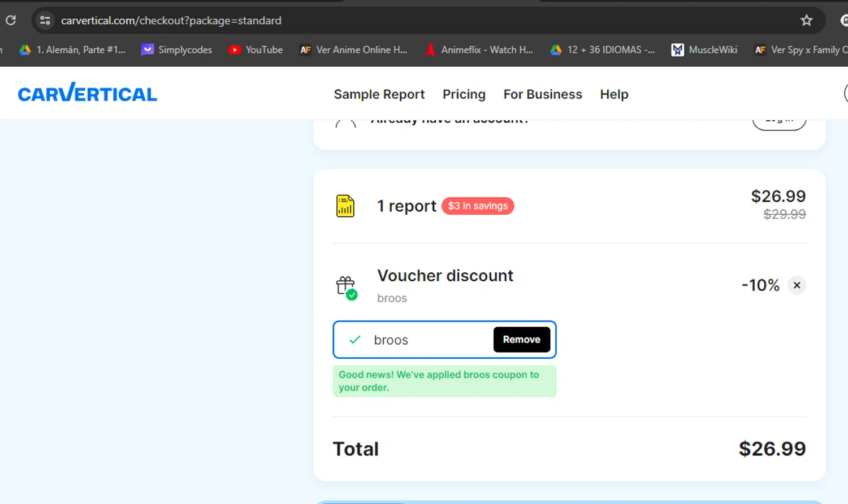The image size is (848, 504).
Task: Click the -10% voucher discount value
Action: point(760,285)
